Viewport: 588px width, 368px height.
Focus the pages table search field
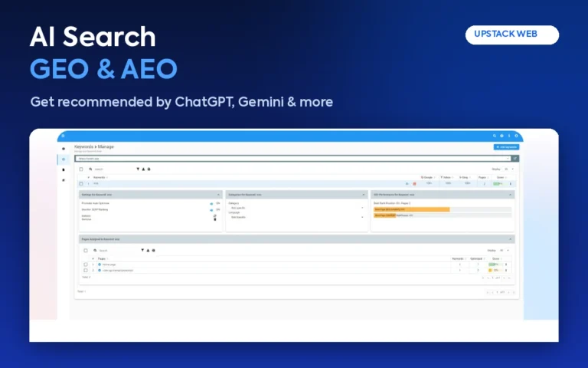click(116, 251)
